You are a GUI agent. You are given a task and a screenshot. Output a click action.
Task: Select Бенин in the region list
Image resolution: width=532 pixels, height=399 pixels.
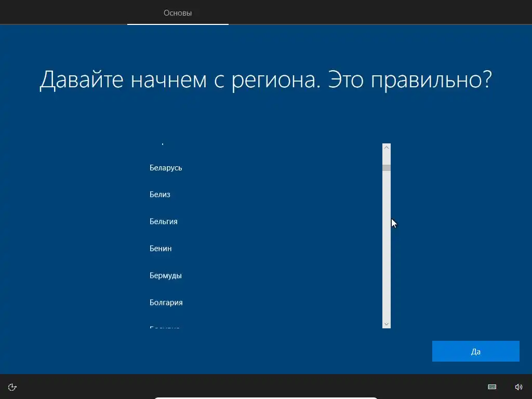pos(161,248)
